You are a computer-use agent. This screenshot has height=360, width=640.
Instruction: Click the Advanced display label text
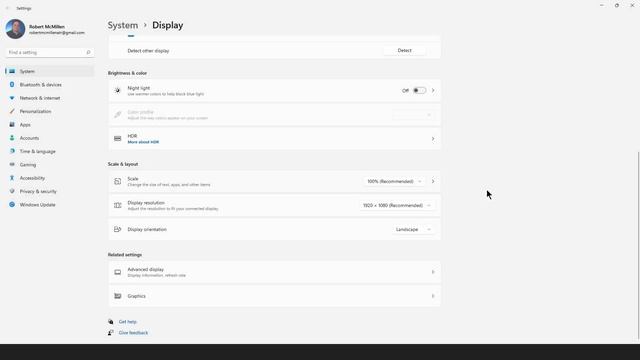coord(146,269)
